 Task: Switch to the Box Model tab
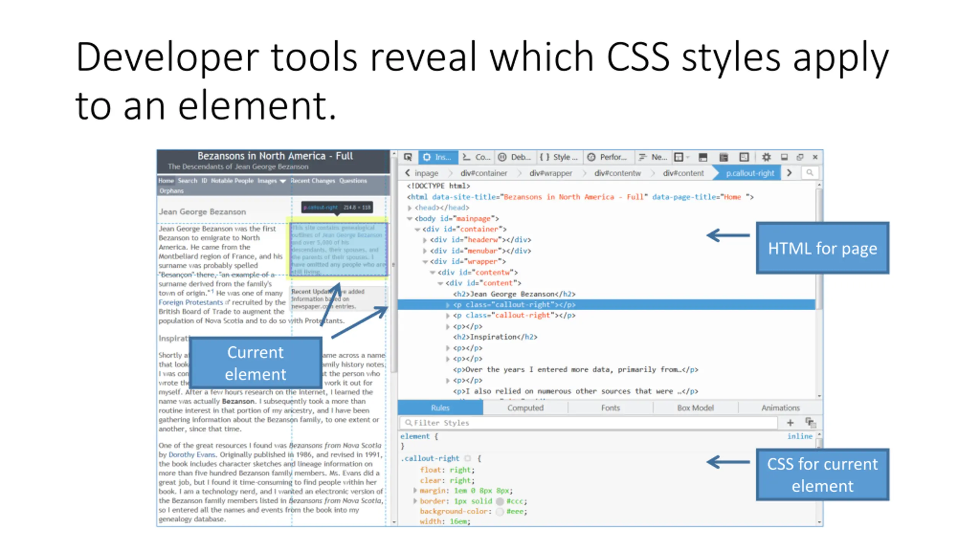(x=695, y=408)
